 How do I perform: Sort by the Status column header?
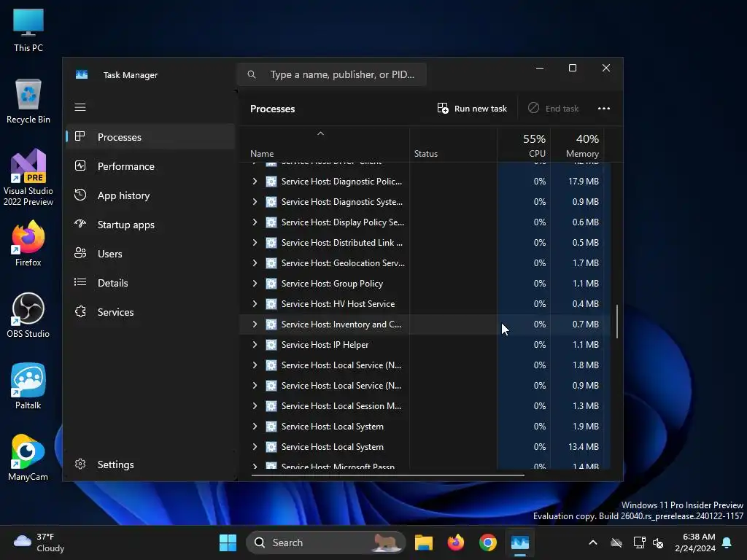pyautogui.click(x=453, y=145)
